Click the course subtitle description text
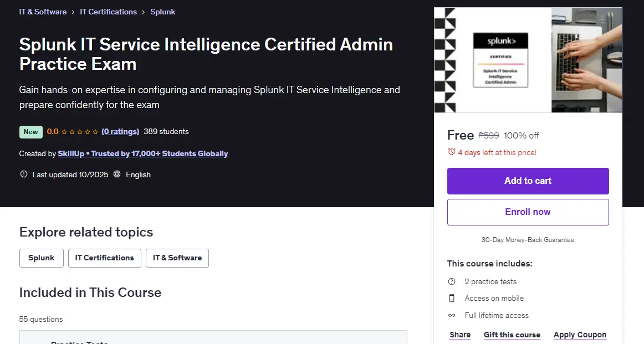644x344 pixels. click(209, 97)
